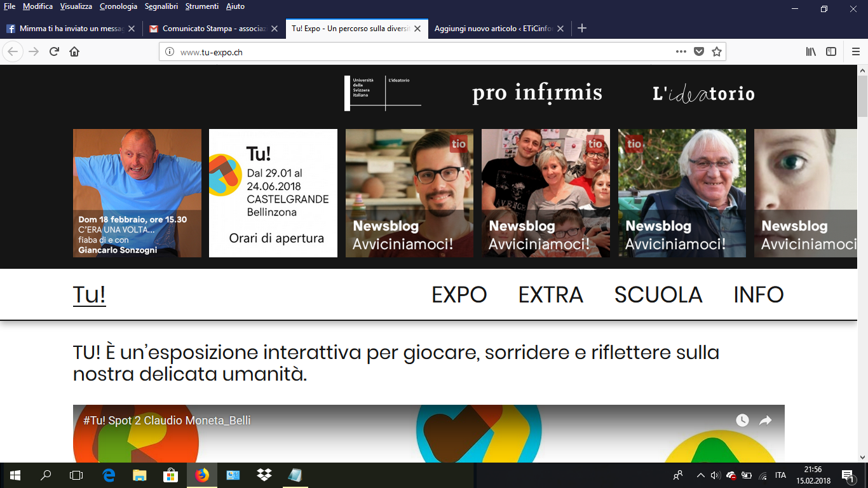Open page actions three-dot menu
This screenshot has height=488, width=868.
click(x=681, y=52)
